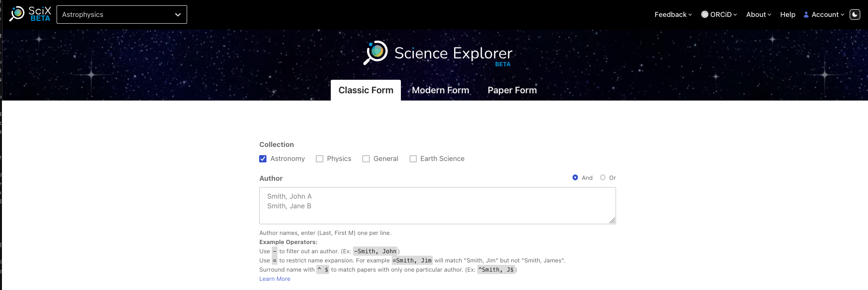Open the Astrophysics discipline dropdown
Image resolution: width=868 pixels, height=290 pixels.
point(122,14)
